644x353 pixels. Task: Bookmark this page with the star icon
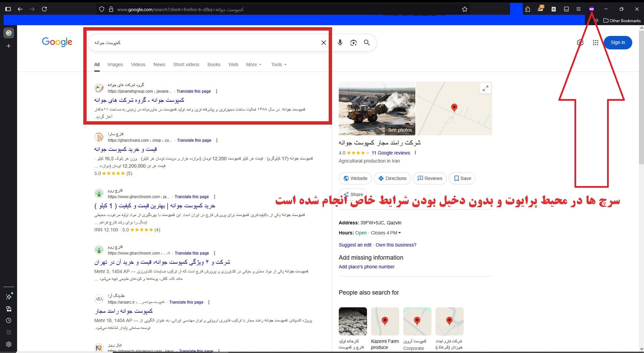[465, 9]
